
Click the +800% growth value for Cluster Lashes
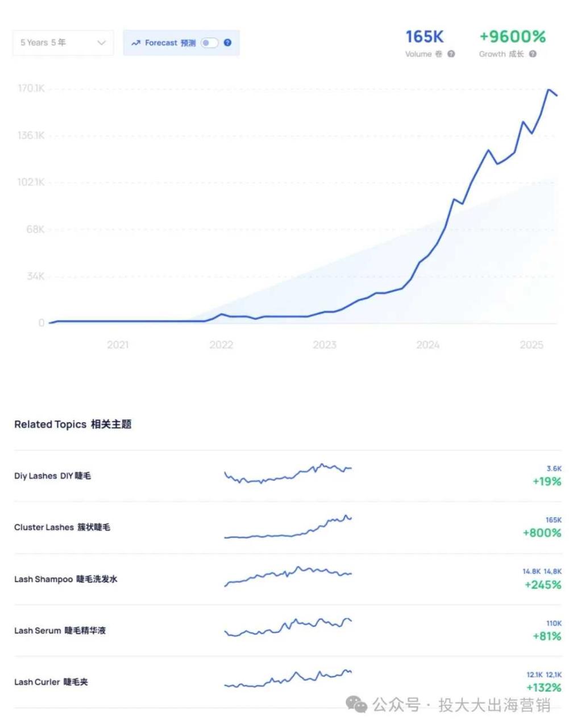click(x=542, y=533)
